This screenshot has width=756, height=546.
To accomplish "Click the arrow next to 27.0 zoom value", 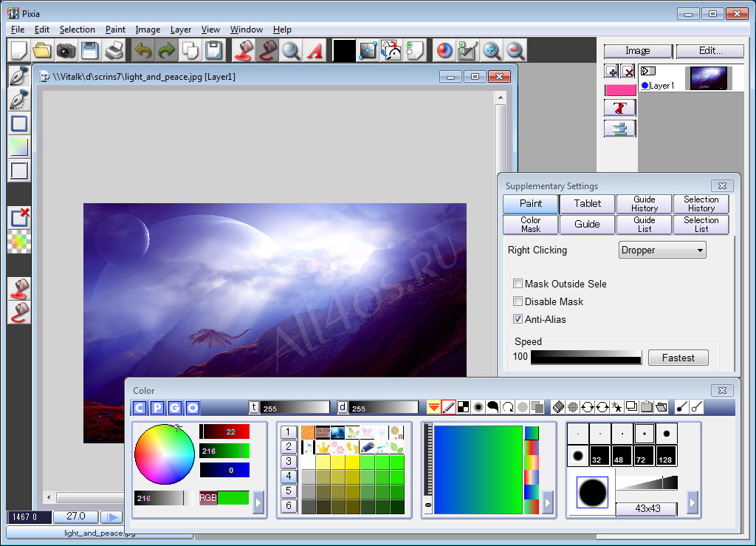I will 113,517.
